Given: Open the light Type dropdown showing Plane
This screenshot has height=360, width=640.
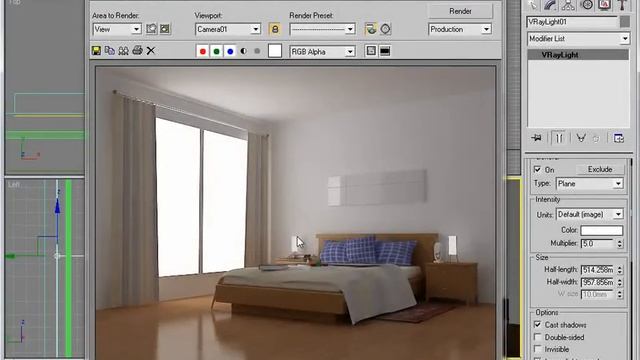Looking at the screenshot, I should (589, 184).
